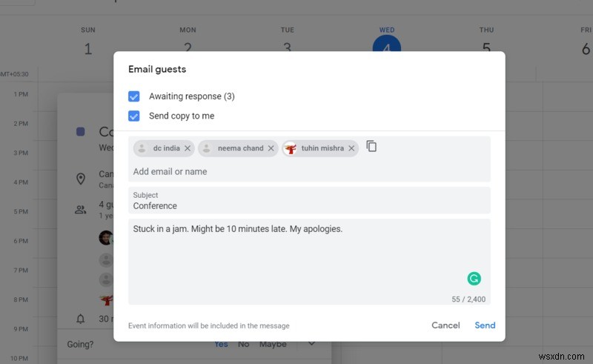The width and height of the screenshot is (593, 364).
Task: Choose Maybe for Going response
Action: (x=273, y=344)
